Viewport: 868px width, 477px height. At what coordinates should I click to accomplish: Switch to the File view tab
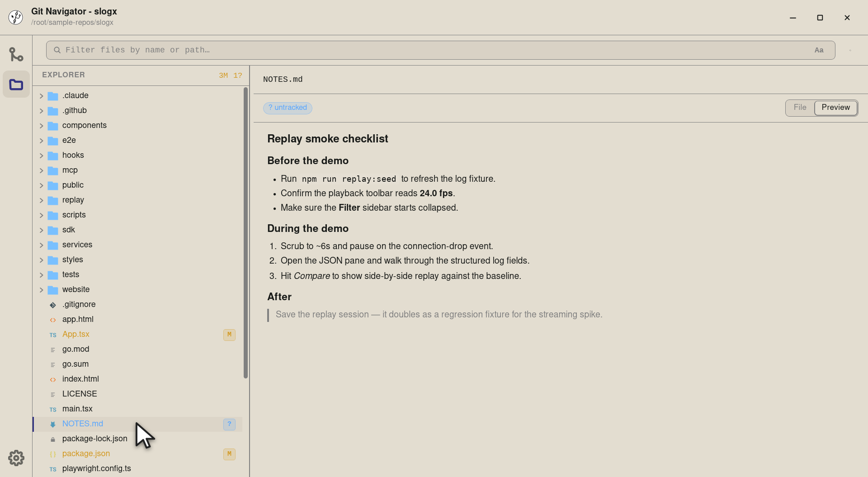pyautogui.click(x=800, y=108)
